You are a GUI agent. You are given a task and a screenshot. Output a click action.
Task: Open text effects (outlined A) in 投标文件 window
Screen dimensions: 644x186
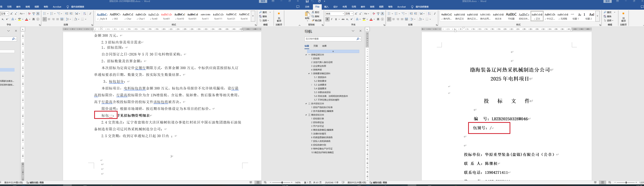(x=357, y=19)
